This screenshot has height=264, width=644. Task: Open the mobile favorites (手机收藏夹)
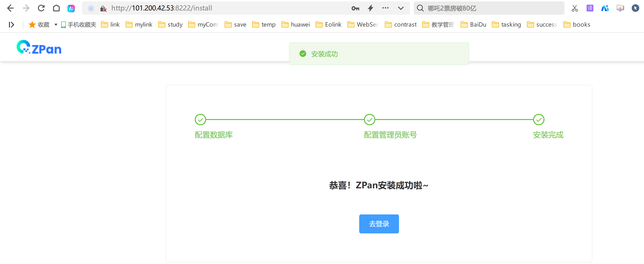[78, 24]
